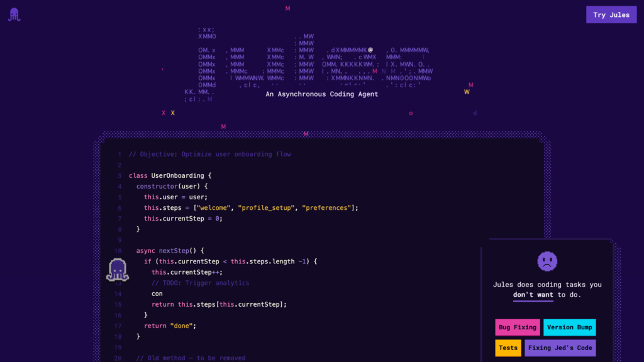Click the Try Jules button

[611, 15]
